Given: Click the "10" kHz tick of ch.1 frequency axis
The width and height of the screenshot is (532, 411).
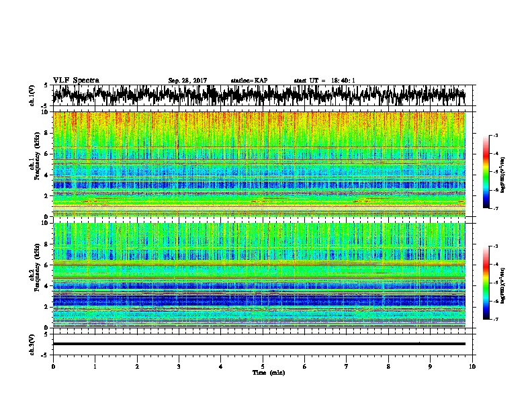Looking at the screenshot, I should [x=46, y=112].
